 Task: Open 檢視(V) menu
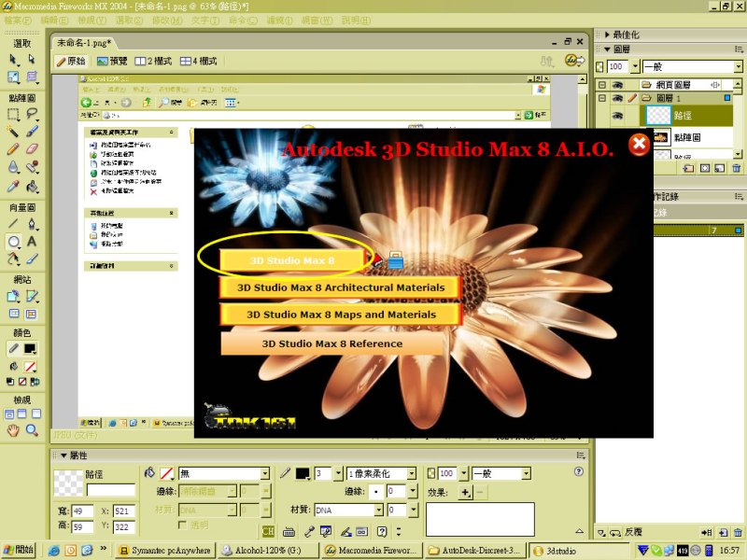[x=92, y=21]
